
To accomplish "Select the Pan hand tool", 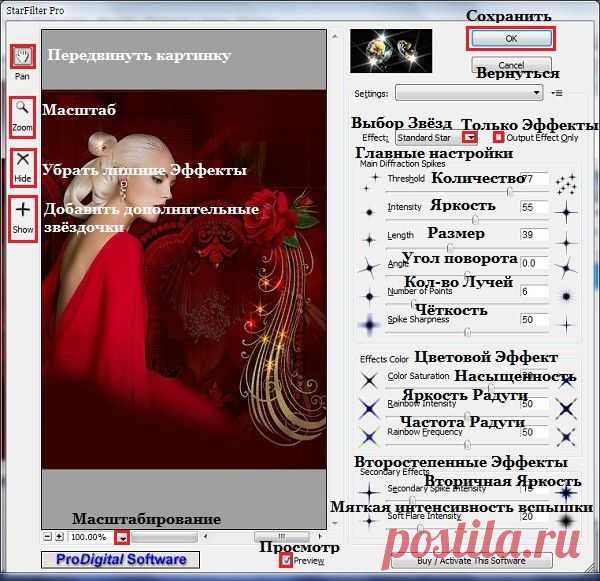I will 22,57.
